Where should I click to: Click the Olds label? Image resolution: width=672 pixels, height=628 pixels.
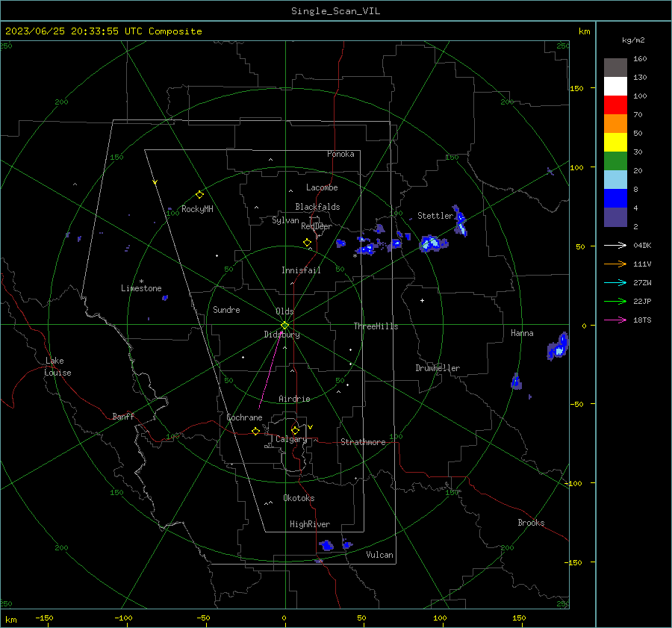click(284, 311)
